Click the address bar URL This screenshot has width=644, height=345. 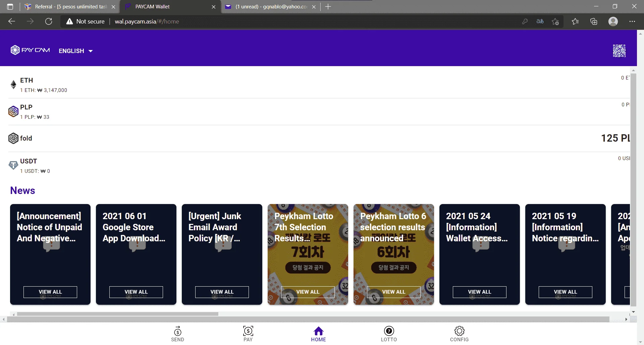coord(147,21)
